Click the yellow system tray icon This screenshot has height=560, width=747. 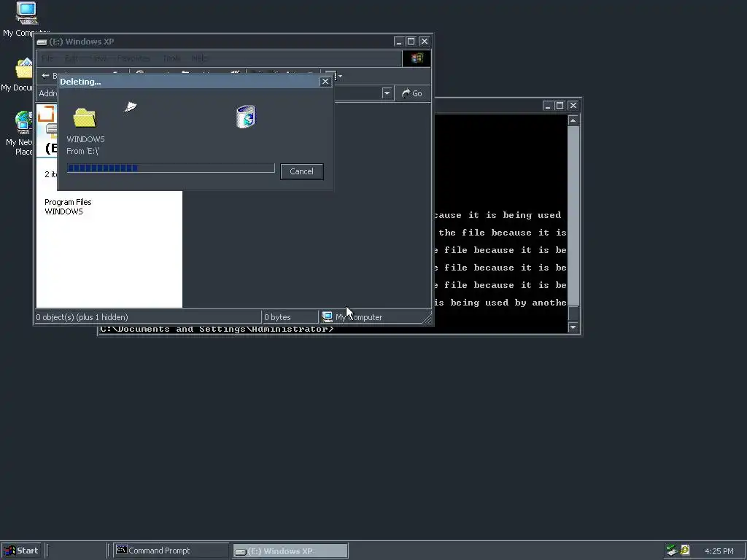pos(684,550)
